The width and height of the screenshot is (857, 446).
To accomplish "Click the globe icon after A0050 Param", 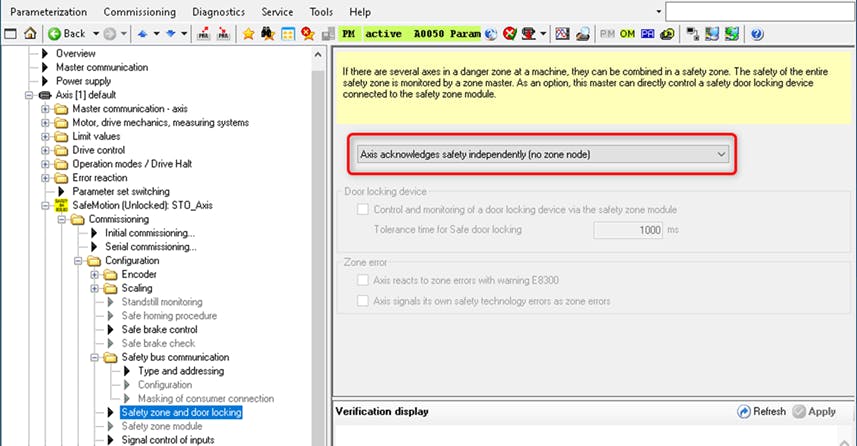I will click(490, 34).
